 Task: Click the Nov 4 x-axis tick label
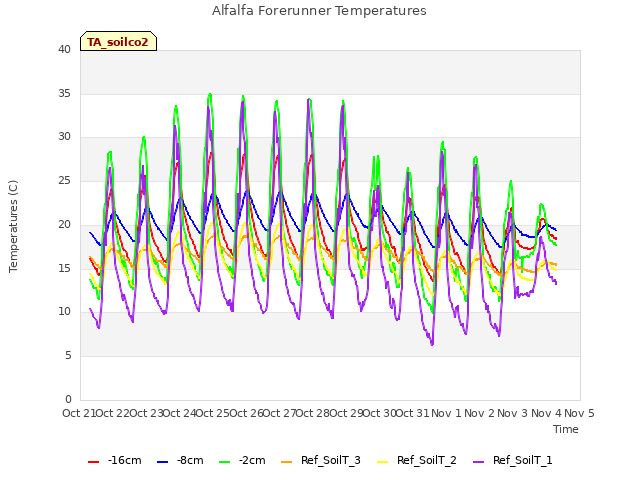[x=547, y=413]
